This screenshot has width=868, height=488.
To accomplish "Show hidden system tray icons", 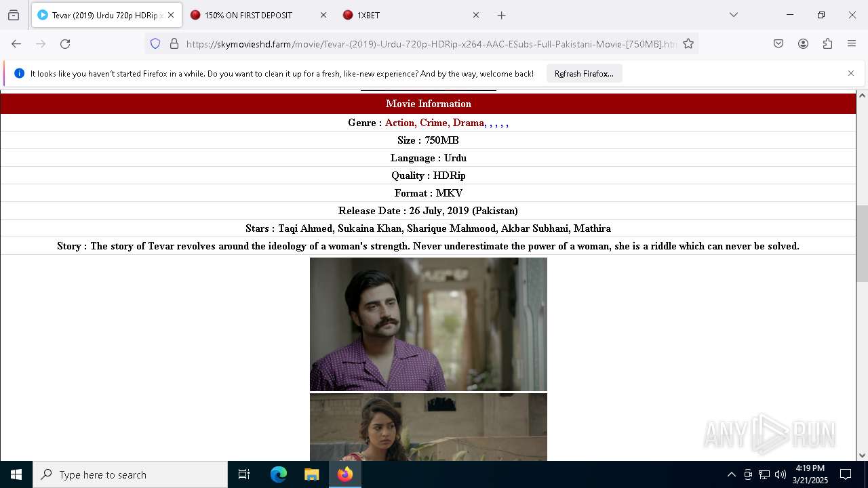I will (x=731, y=474).
